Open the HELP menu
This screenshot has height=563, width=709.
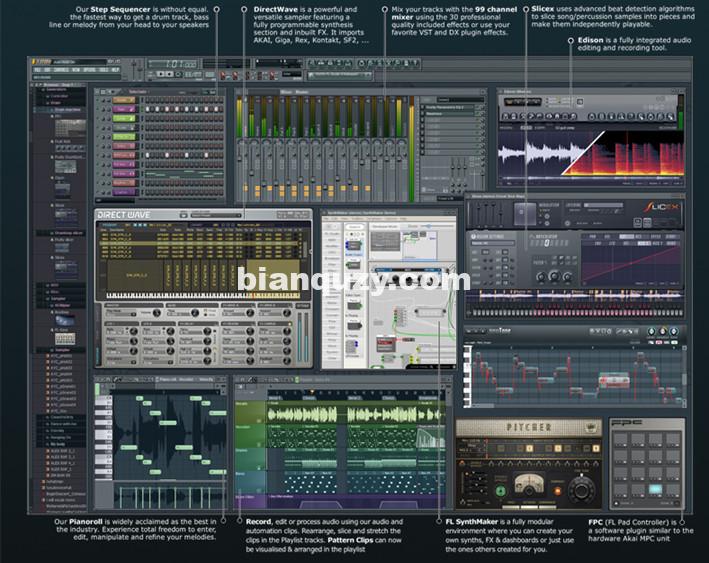tap(115, 70)
